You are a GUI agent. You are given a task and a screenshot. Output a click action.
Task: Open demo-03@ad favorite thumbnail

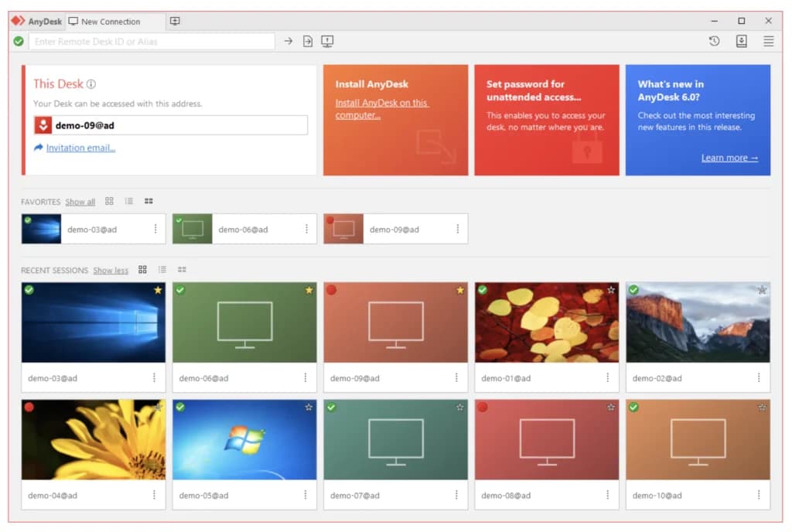(x=41, y=229)
